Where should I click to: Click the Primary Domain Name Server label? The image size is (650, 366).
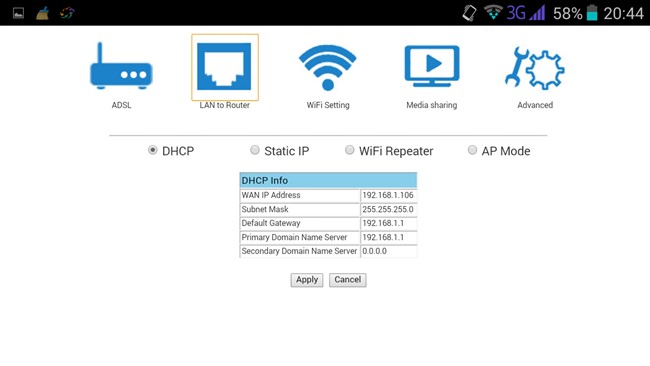pos(294,238)
